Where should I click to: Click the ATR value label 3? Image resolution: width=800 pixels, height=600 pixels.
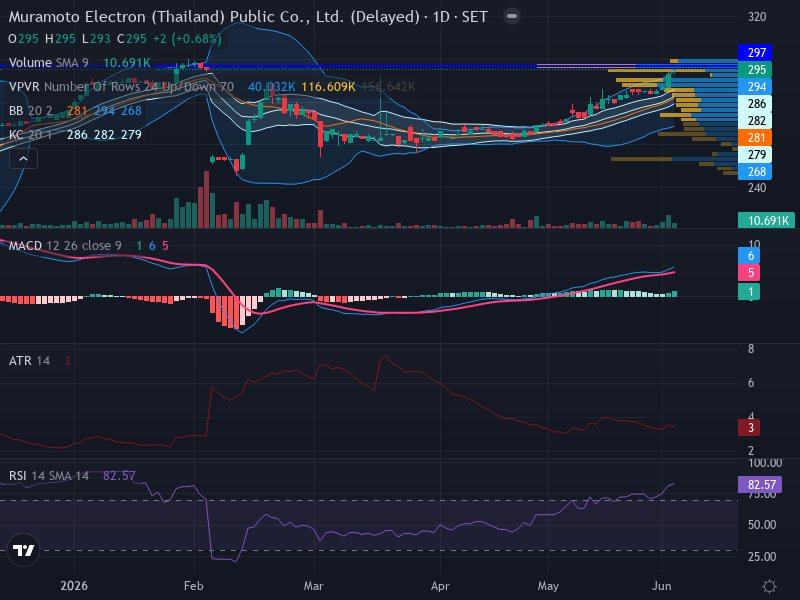pyautogui.click(x=749, y=428)
